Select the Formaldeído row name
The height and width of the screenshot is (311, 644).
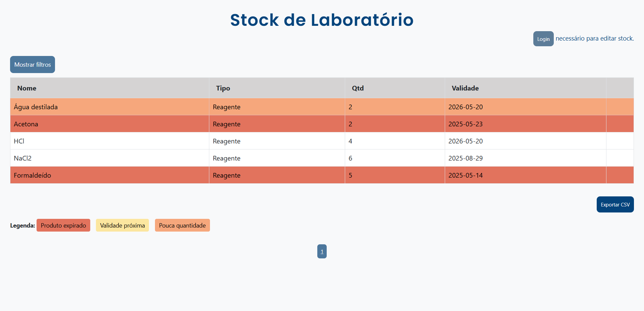[33, 175]
